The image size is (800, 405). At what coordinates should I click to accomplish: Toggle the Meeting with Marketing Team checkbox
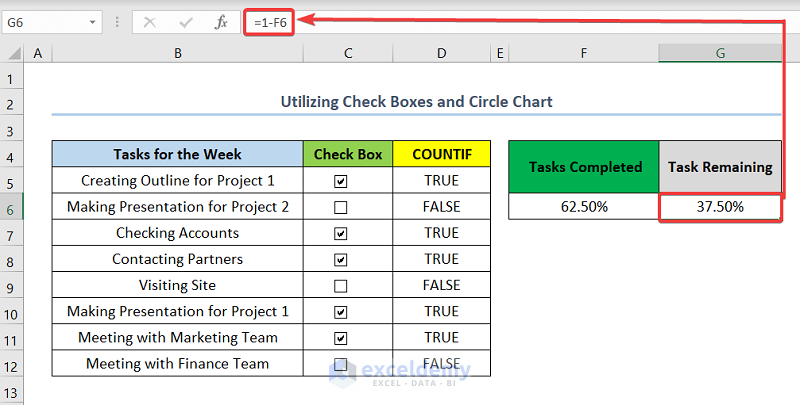[x=341, y=337]
